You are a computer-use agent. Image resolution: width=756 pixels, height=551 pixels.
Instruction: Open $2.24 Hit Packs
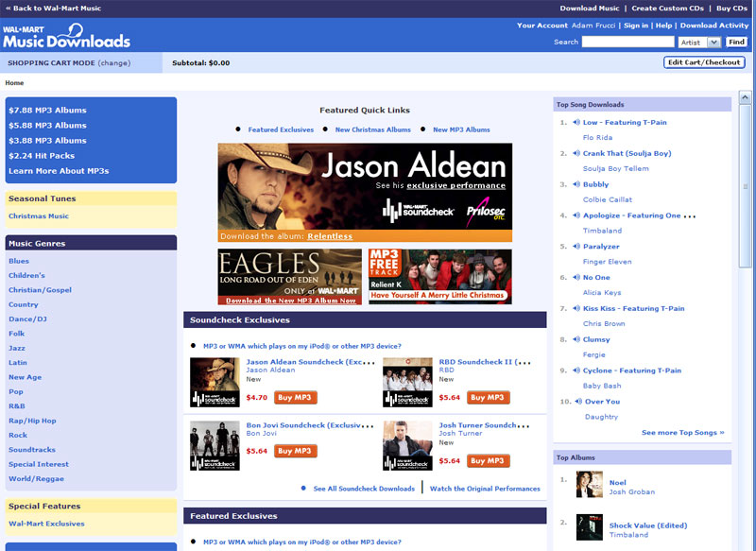42,156
